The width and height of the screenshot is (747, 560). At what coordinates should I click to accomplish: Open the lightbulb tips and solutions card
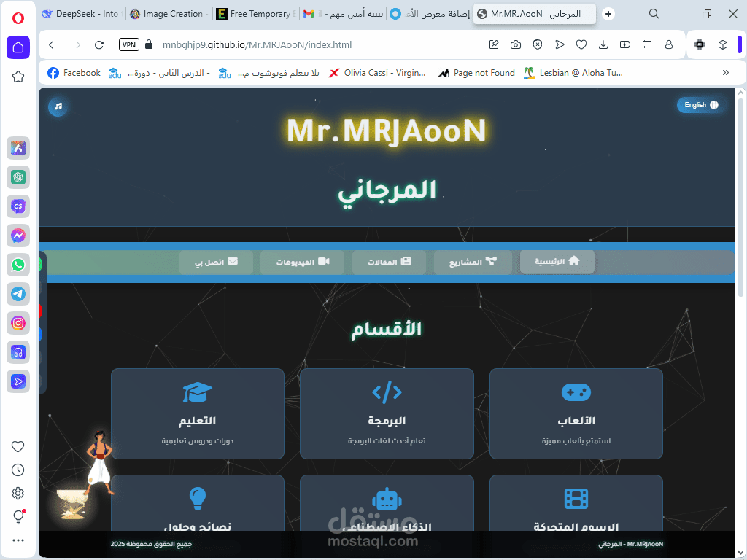click(x=198, y=504)
